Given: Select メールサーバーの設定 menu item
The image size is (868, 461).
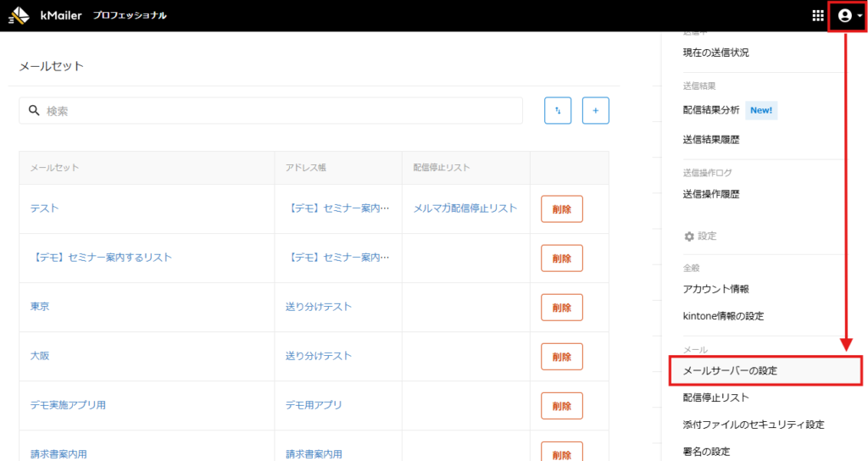Looking at the screenshot, I should click(x=730, y=371).
